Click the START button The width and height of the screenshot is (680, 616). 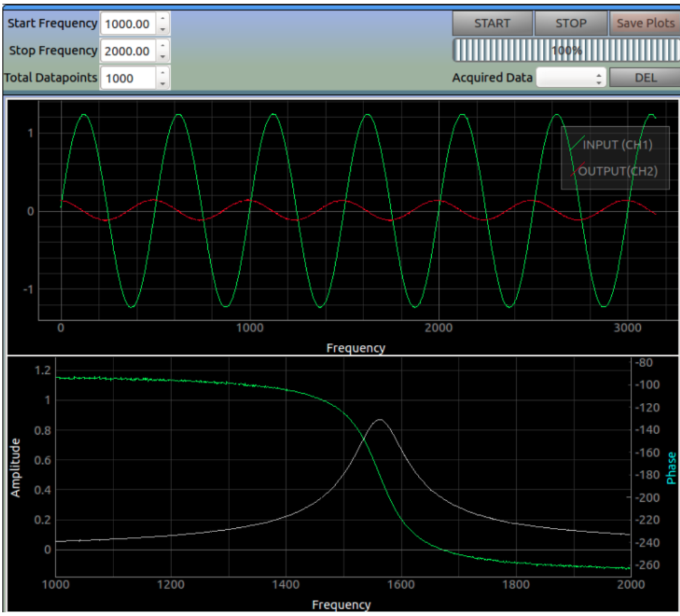pos(492,24)
